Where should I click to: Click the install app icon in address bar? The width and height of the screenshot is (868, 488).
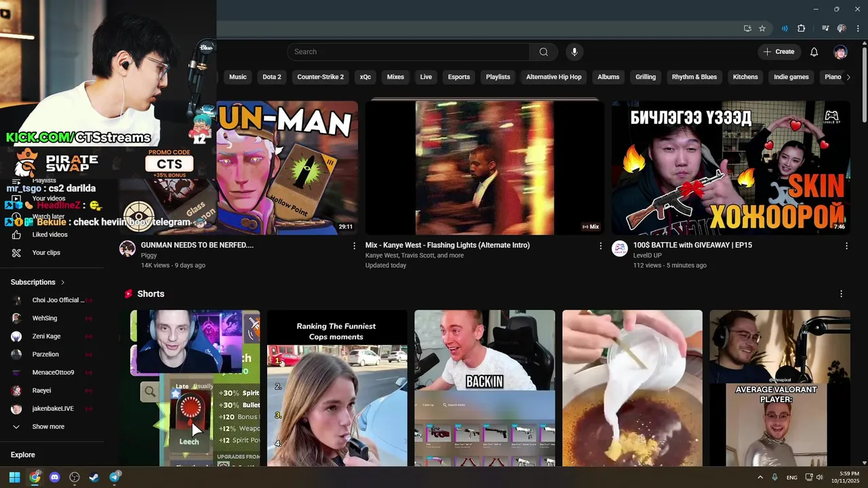[x=747, y=28]
